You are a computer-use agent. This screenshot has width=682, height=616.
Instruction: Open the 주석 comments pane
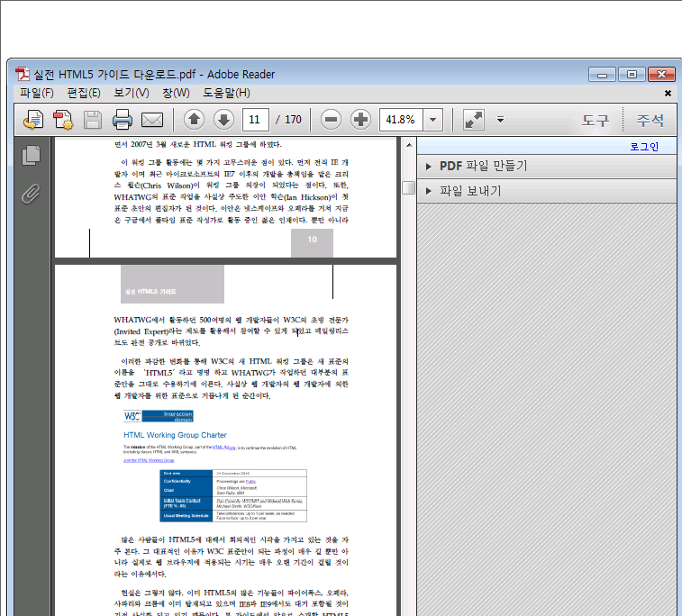(x=650, y=120)
